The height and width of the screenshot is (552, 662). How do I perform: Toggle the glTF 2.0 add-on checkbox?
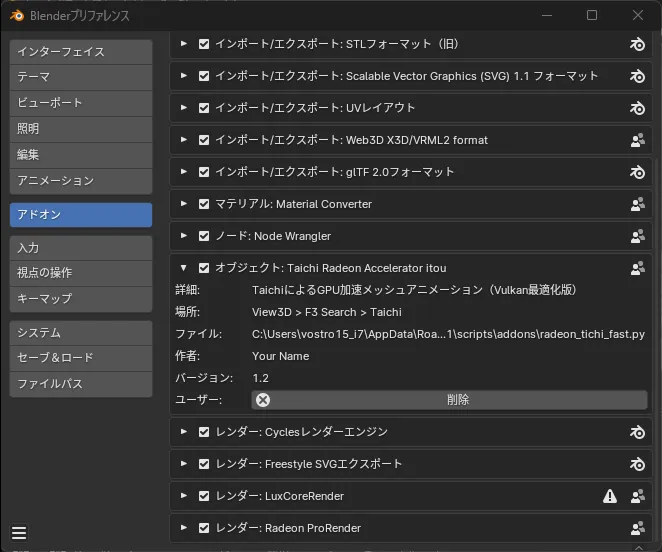click(x=204, y=172)
